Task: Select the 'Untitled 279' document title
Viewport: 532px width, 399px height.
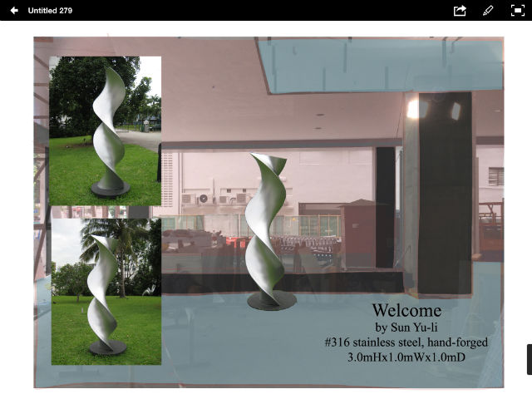Action: click(50, 11)
